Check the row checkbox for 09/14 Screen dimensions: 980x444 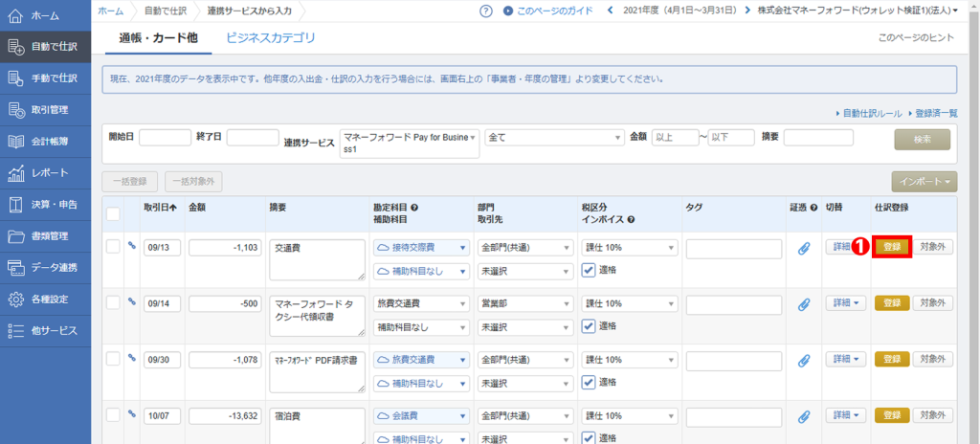[113, 302]
